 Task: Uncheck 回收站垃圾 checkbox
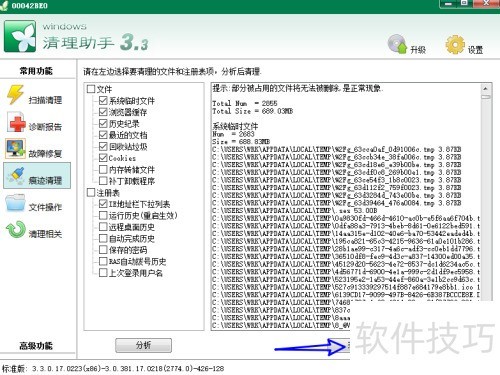point(103,146)
